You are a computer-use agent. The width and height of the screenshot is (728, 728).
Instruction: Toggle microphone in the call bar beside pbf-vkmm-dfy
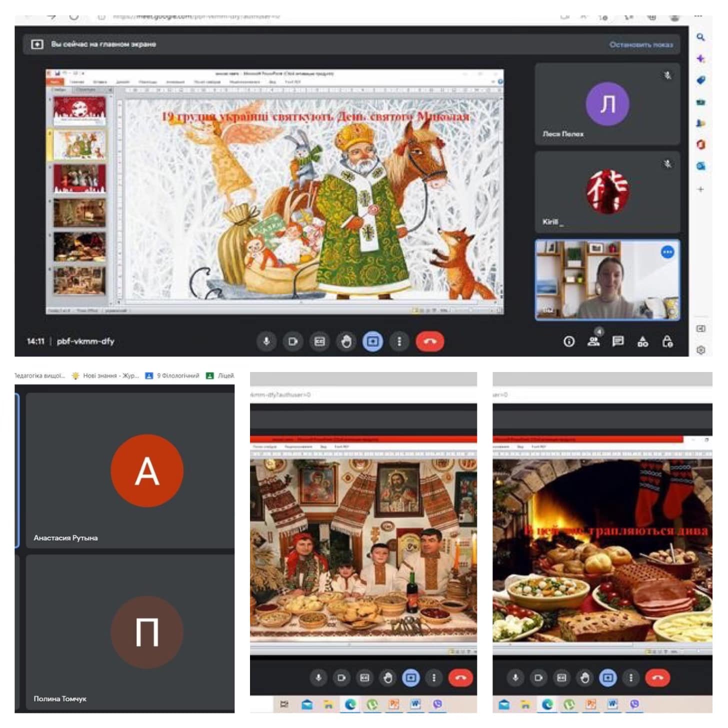point(266,341)
